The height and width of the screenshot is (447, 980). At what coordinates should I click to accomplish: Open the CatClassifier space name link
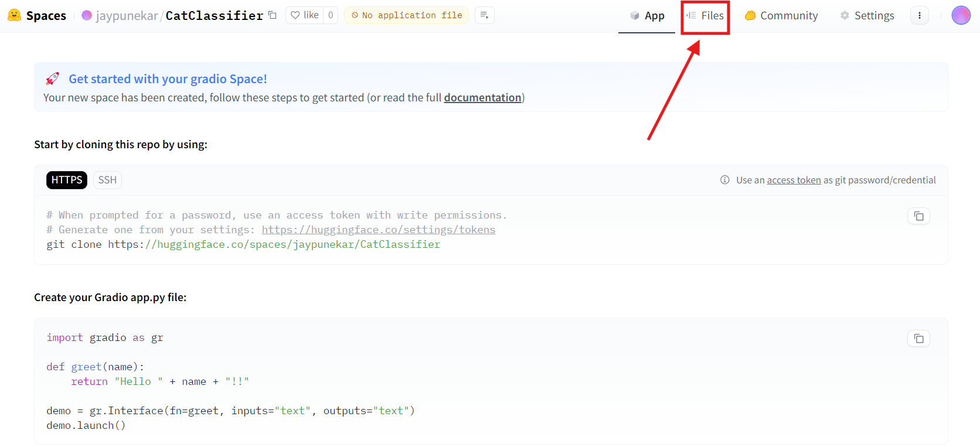pyautogui.click(x=215, y=16)
